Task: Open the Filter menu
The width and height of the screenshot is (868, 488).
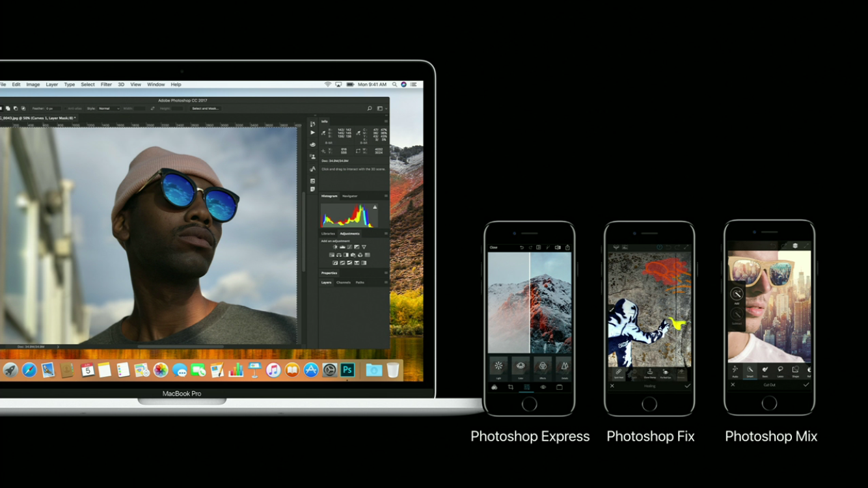Action: [106, 85]
